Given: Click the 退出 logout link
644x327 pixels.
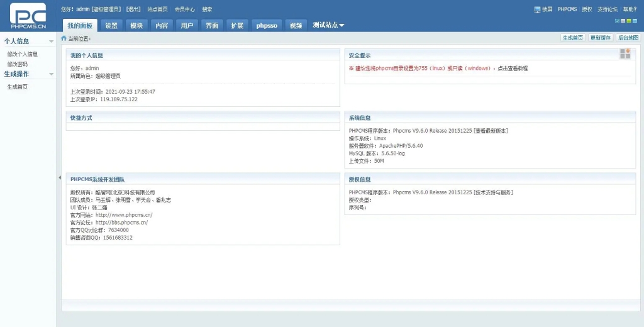Looking at the screenshot, I should [x=133, y=9].
